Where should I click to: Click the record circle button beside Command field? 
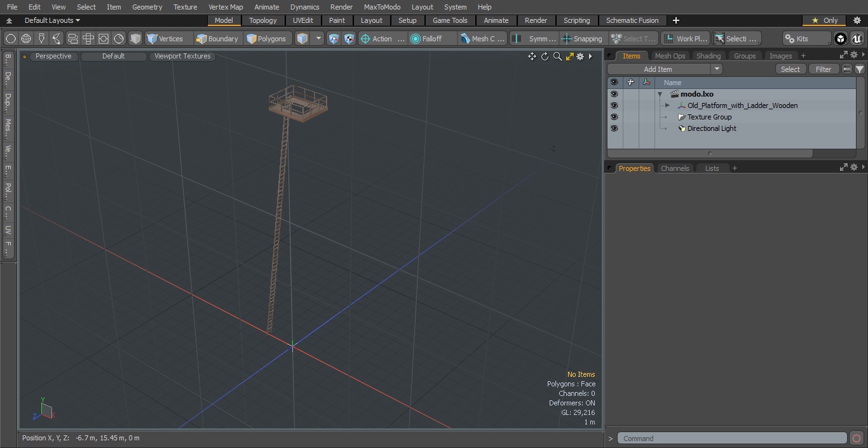click(x=857, y=438)
